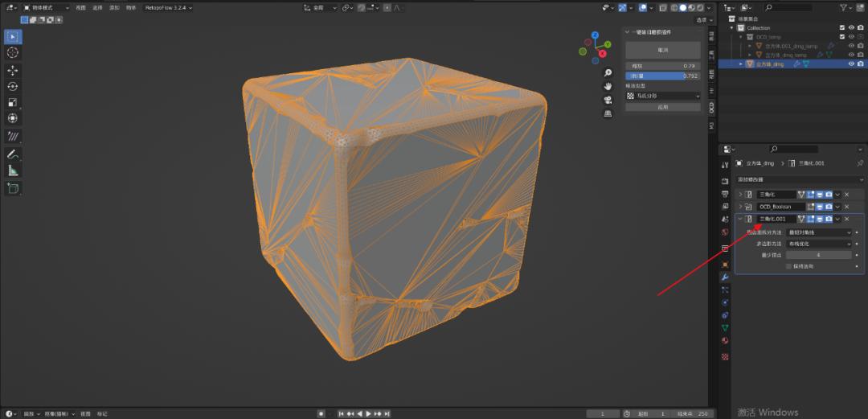Open the RetopoFlow 3.2.4 menu
The height and width of the screenshot is (419, 868).
point(166,7)
